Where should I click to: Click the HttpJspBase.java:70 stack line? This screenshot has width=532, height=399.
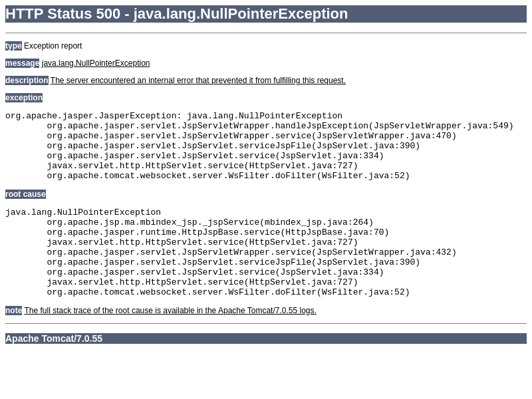click(x=217, y=232)
